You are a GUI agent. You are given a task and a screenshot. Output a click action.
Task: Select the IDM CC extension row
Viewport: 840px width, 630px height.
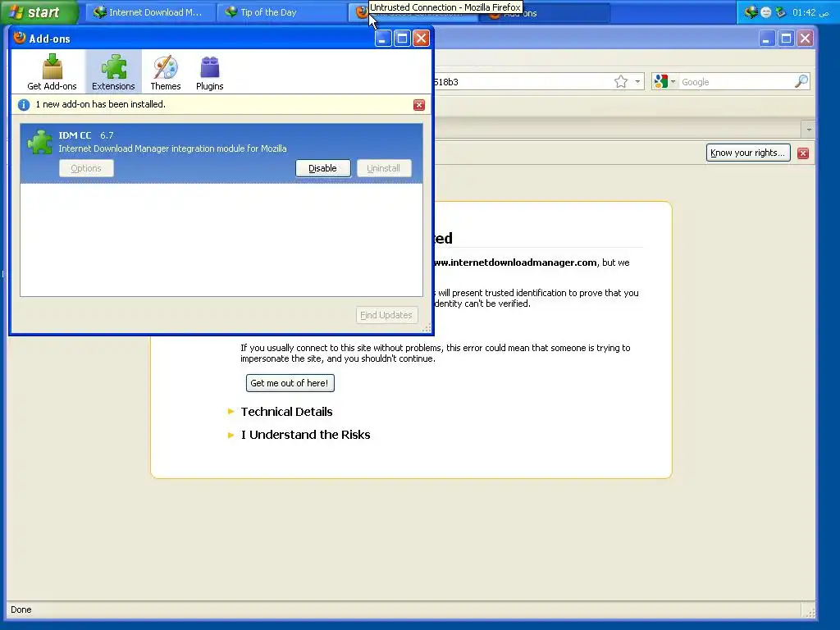tap(221, 153)
